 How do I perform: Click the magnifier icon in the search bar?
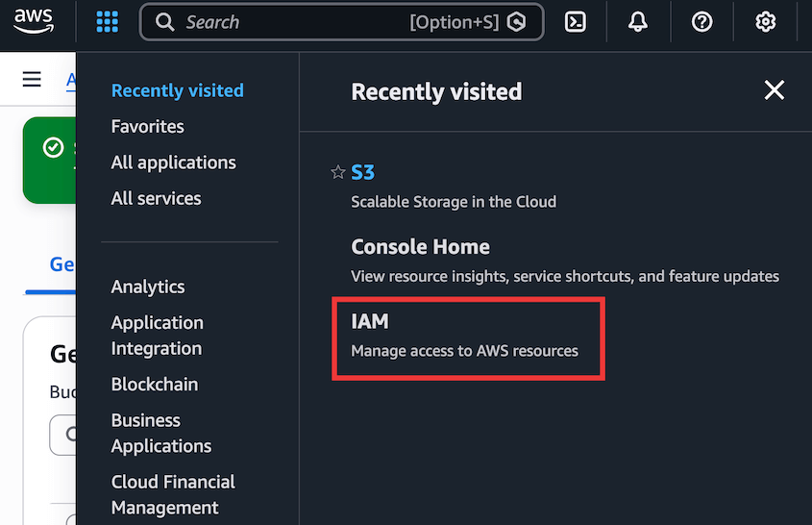pos(164,22)
